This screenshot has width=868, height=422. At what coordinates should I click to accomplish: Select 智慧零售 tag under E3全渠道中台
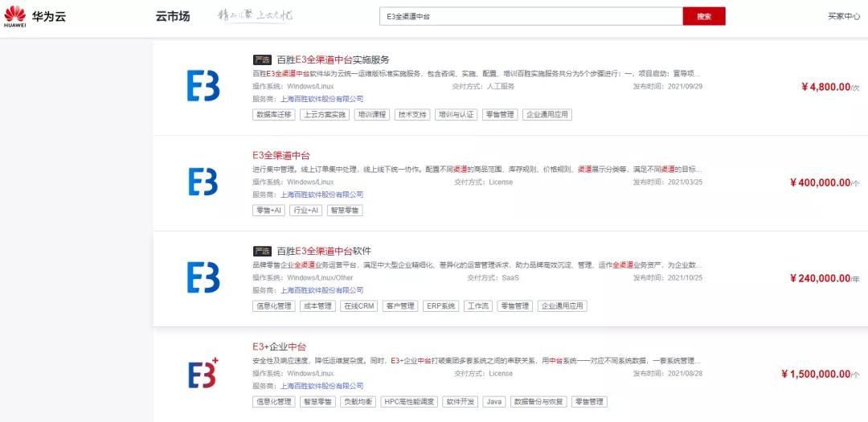pyautogui.click(x=345, y=211)
